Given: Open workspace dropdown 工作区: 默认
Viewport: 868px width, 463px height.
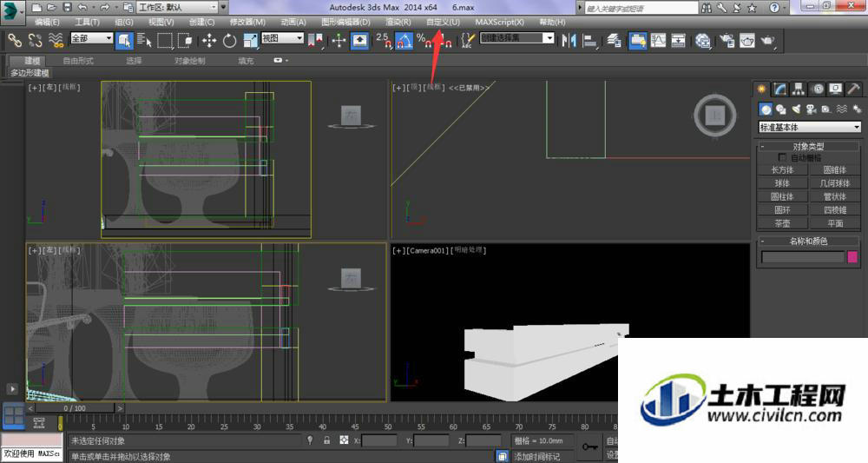Looking at the screenshot, I should point(177,7).
